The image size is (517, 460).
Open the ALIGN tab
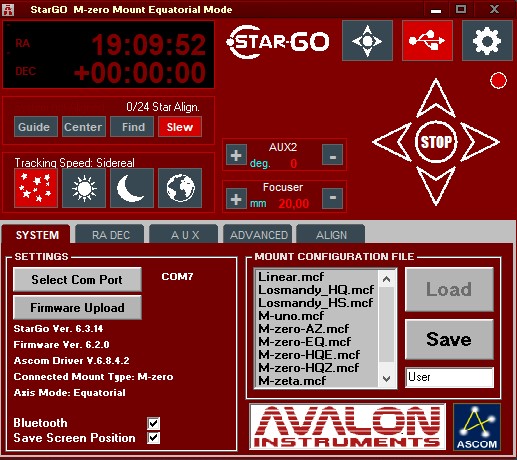click(x=331, y=235)
